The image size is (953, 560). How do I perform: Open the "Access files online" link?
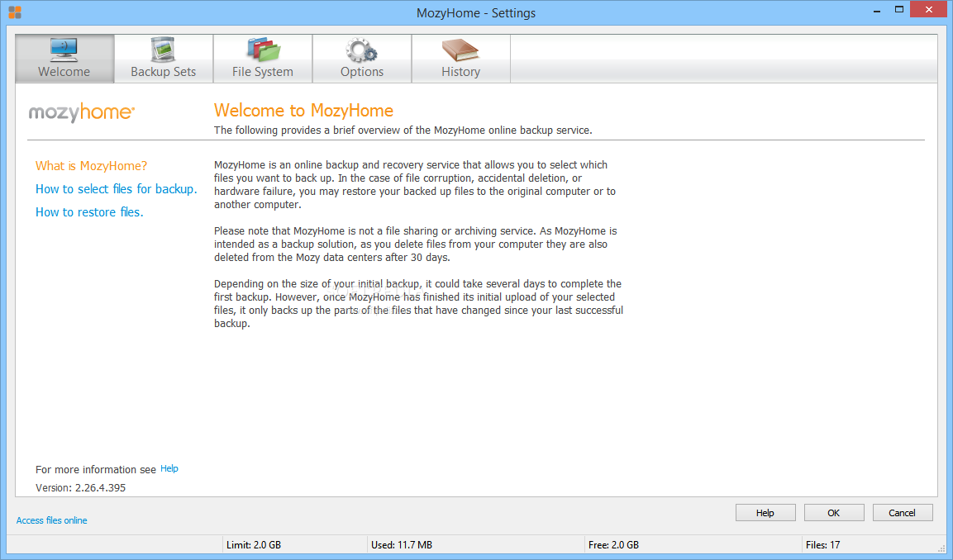pos(52,520)
